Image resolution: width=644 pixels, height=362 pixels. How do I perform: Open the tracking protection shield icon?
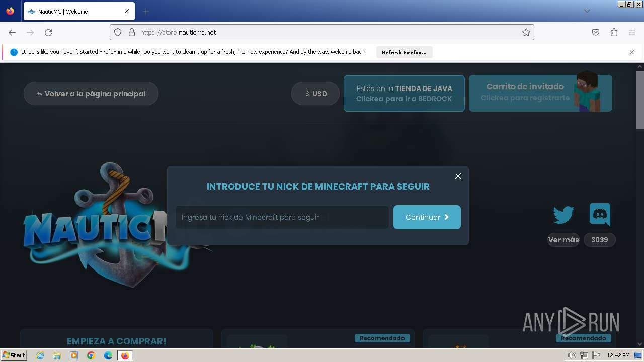[118, 32]
